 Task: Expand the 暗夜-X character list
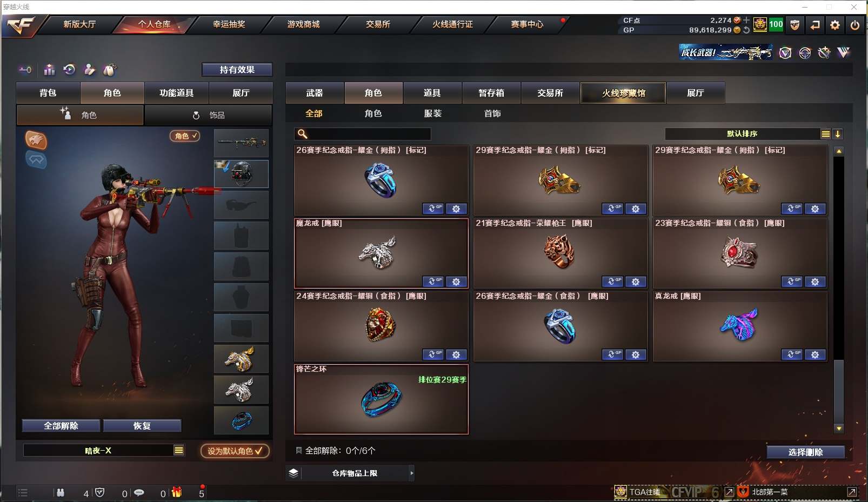click(x=179, y=450)
